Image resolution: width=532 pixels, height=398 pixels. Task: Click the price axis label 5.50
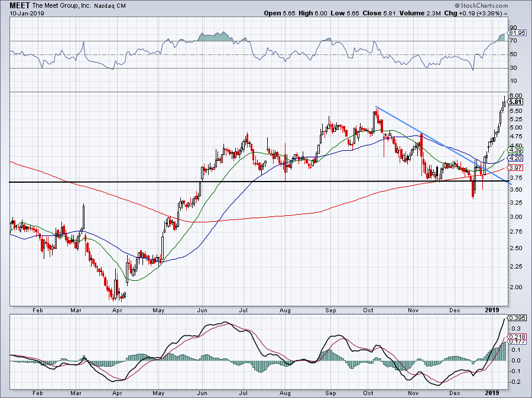pos(515,111)
